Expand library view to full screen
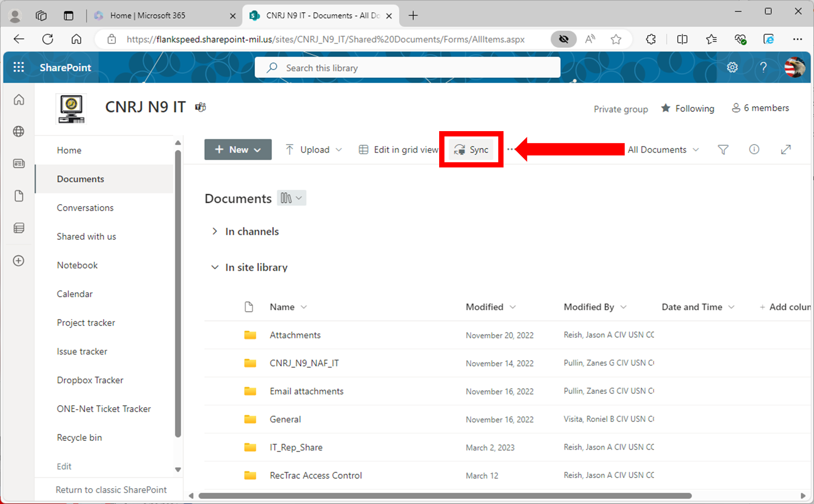 pyautogui.click(x=786, y=149)
